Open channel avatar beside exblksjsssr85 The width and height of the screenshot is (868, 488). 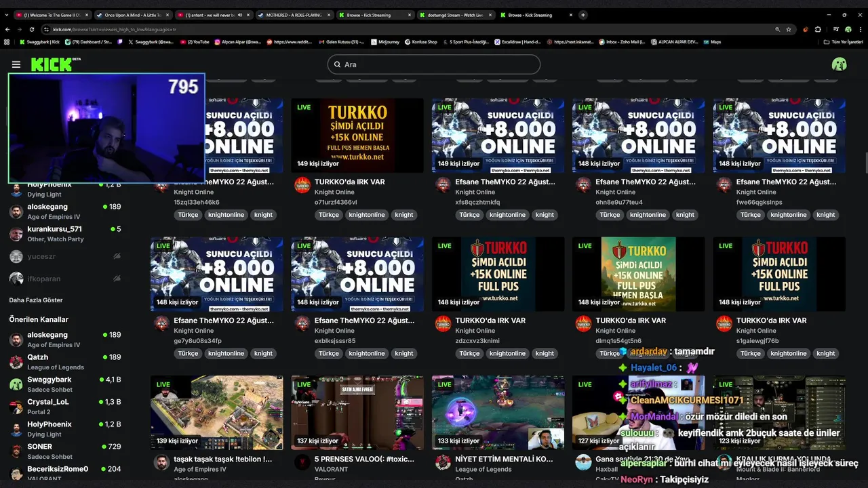(302, 323)
